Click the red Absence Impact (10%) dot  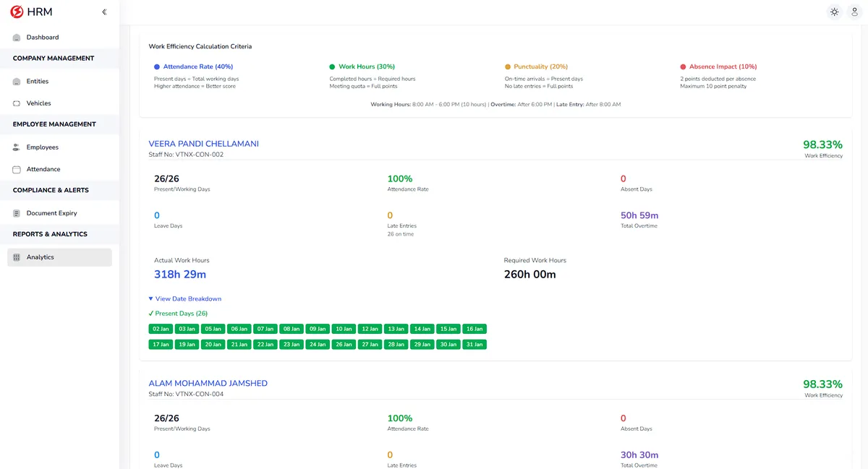click(x=683, y=66)
